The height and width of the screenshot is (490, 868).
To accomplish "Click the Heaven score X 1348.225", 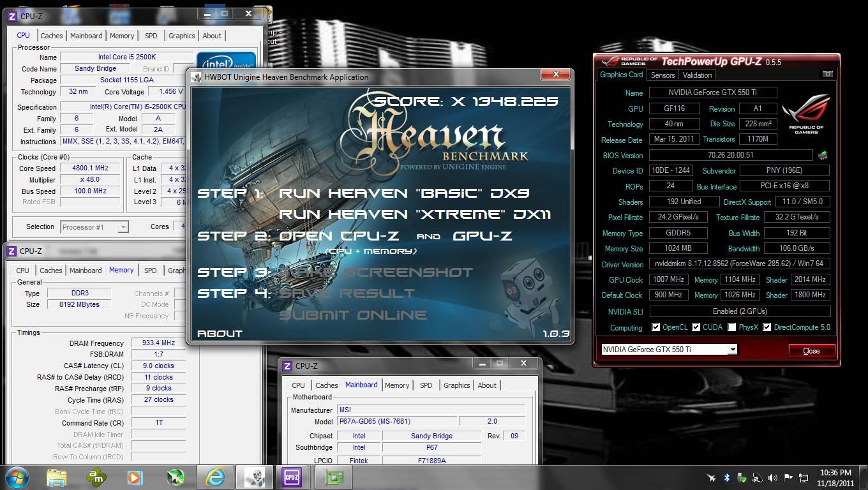I will pos(466,101).
